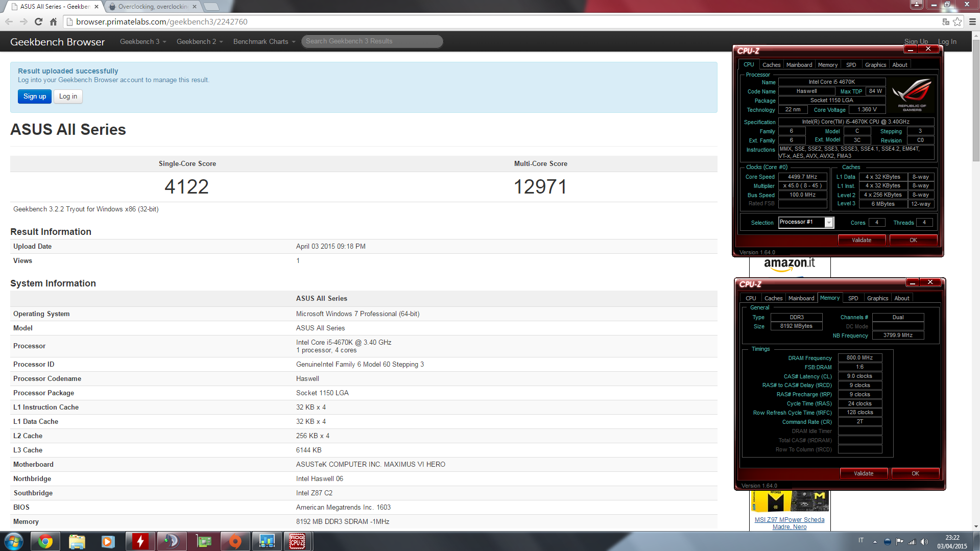The height and width of the screenshot is (551, 980).
Task: Launch Windows Media Player taskbar icon
Action: (x=108, y=541)
